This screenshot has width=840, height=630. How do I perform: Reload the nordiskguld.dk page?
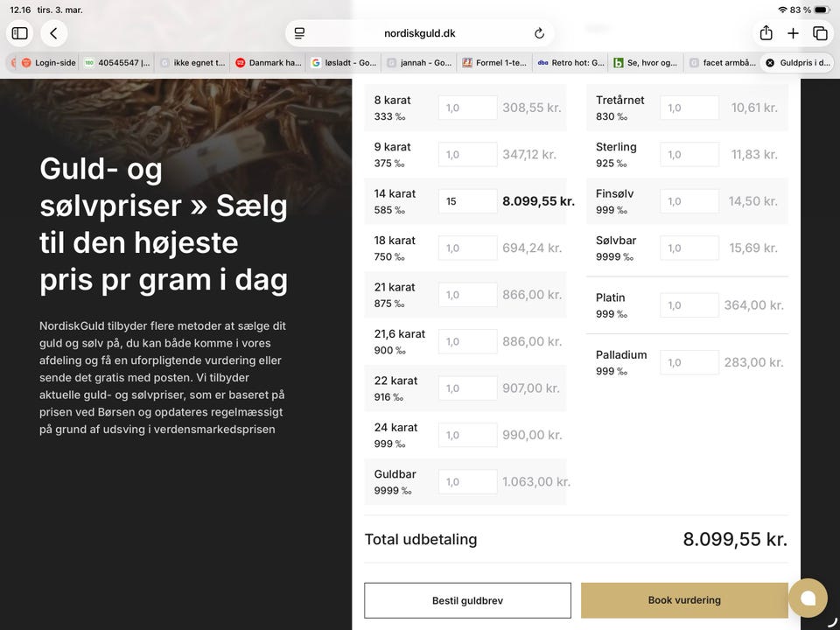point(539,33)
